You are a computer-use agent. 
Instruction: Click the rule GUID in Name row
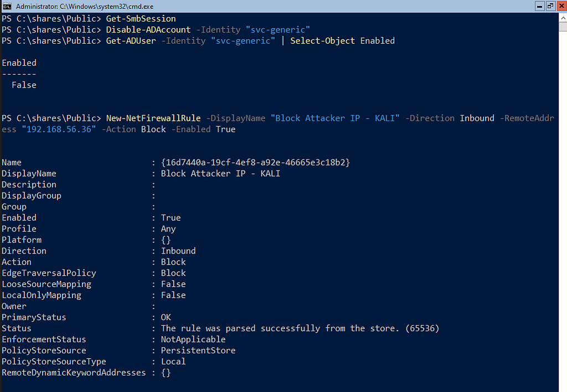pyautogui.click(x=255, y=163)
